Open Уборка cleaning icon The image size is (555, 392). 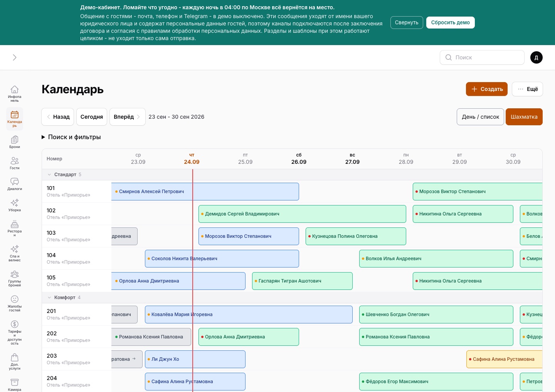(15, 205)
